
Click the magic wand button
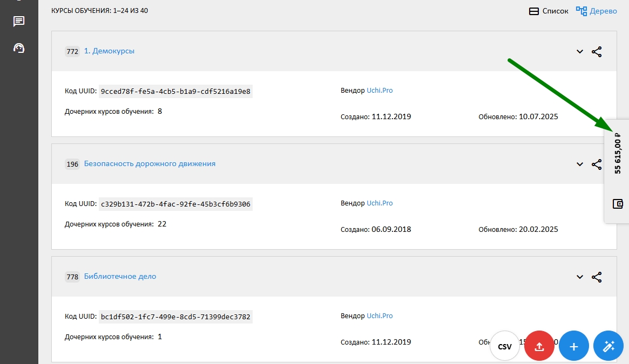[x=608, y=346]
